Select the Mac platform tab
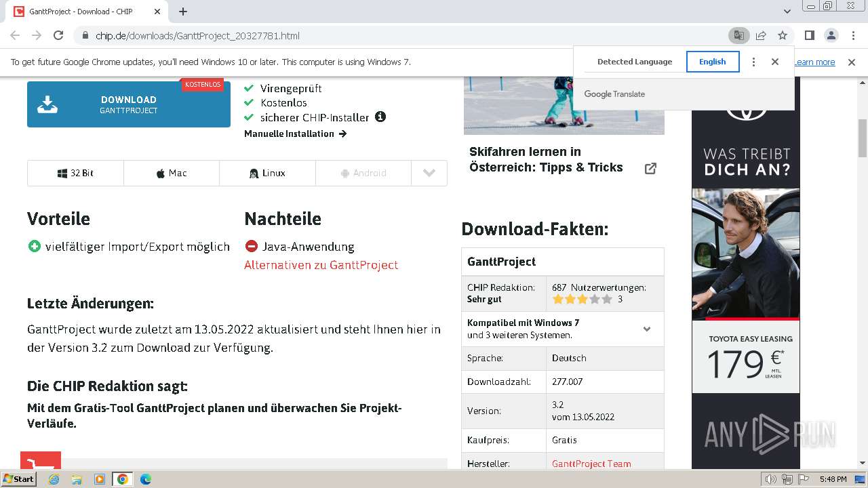The image size is (868, 488). [x=172, y=173]
